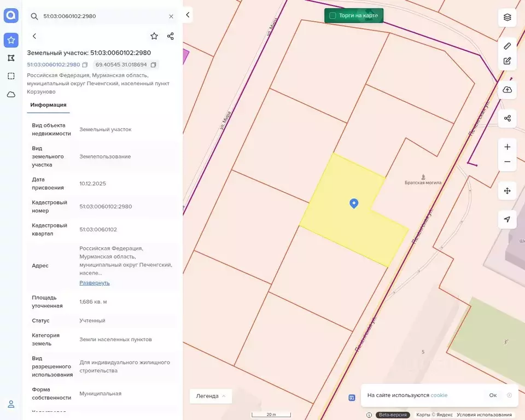Click the map share button
The height and width of the screenshot is (420, 525).
click(x=507, y=118)
